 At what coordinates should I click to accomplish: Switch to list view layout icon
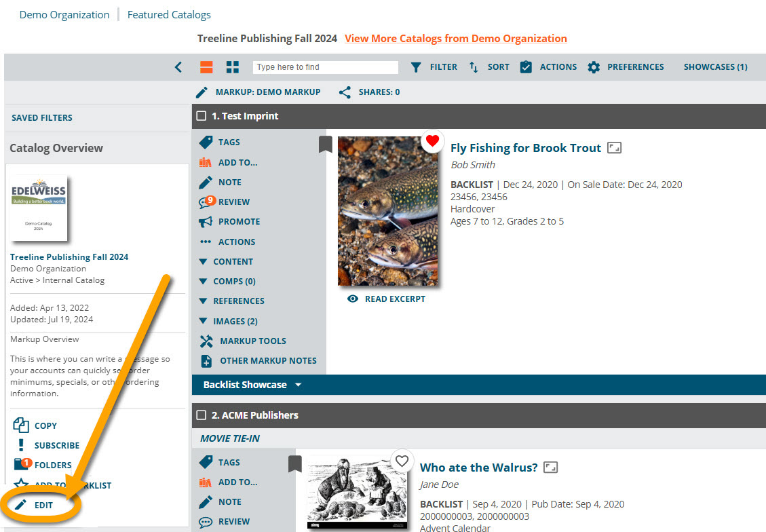(206, 67)
